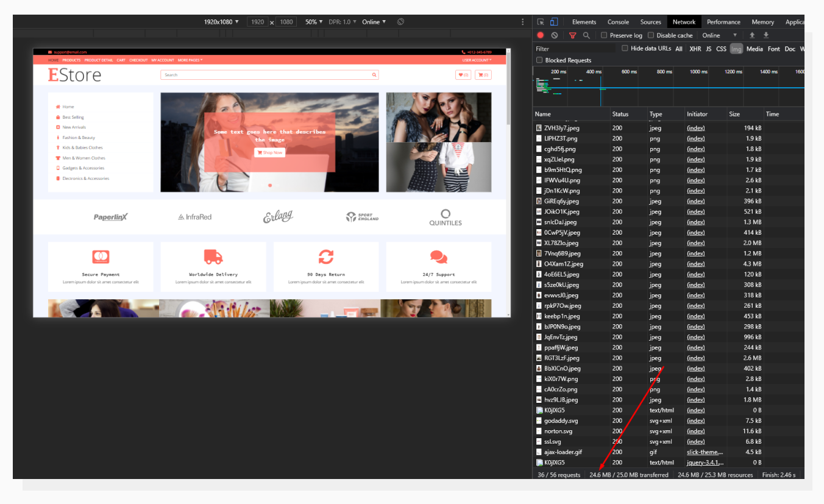Switch to the Console tab

(618, 21)
